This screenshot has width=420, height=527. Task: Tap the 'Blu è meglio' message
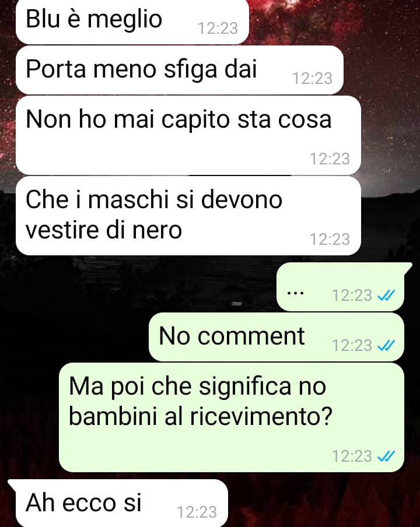[132, 21]
